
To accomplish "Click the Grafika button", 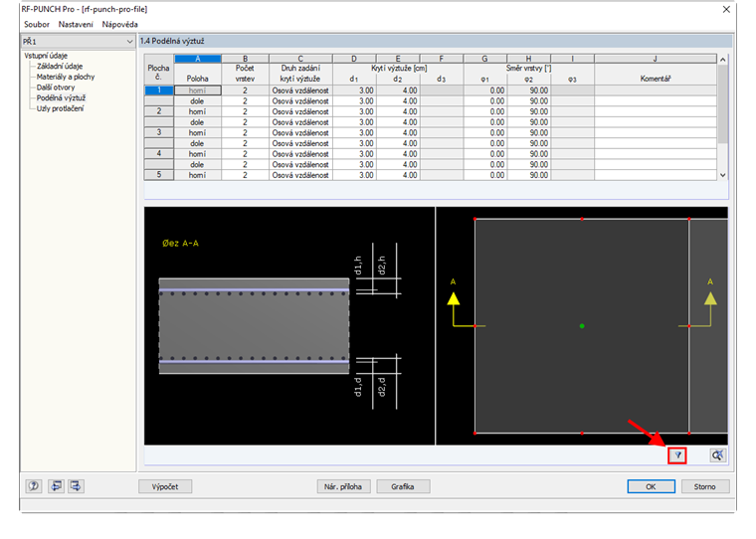I will [x=403, y=486].
